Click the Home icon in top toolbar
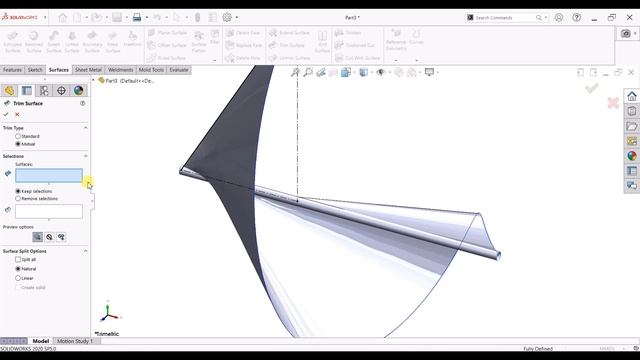The height and width of the screenshot is (360, 640). [x=62, y=18]
